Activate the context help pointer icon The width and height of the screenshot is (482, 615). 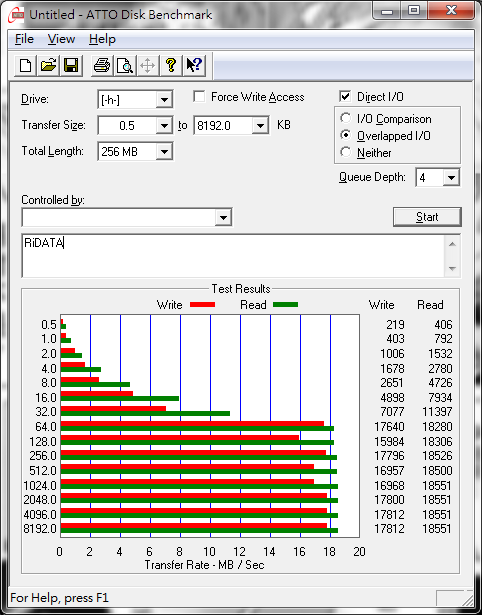pos(194,65)
